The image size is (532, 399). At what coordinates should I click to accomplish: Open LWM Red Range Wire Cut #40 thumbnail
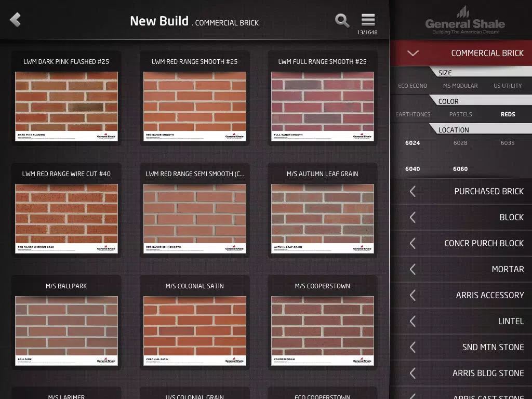pos(66,219)
